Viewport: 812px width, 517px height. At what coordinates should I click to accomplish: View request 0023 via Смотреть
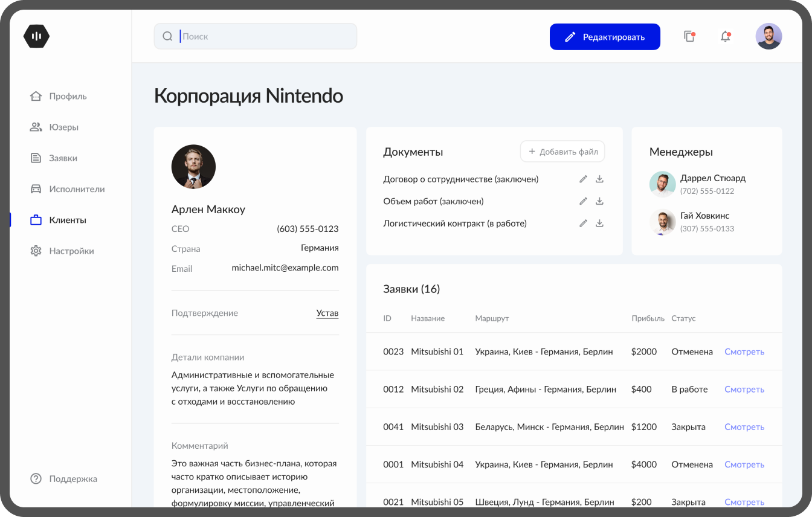[x=744, y=352]
